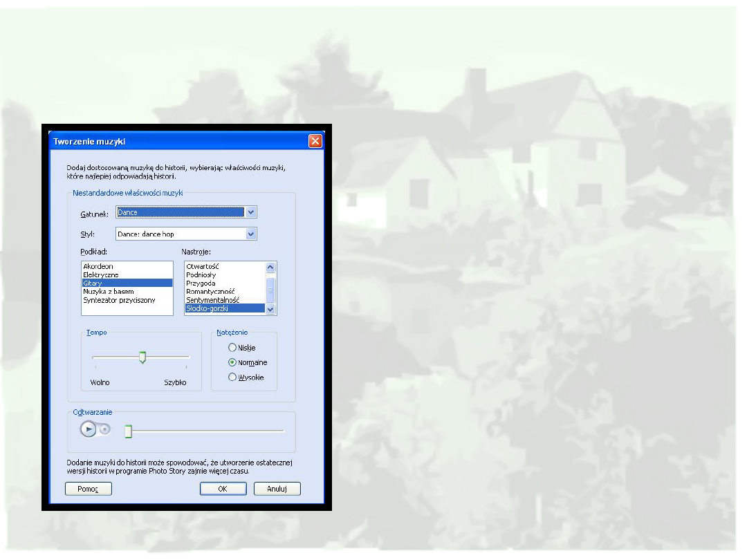This screenshot has height=560, width=747.
Task: Pick Romantyczność from the Nastroje list
Action: 210,292
